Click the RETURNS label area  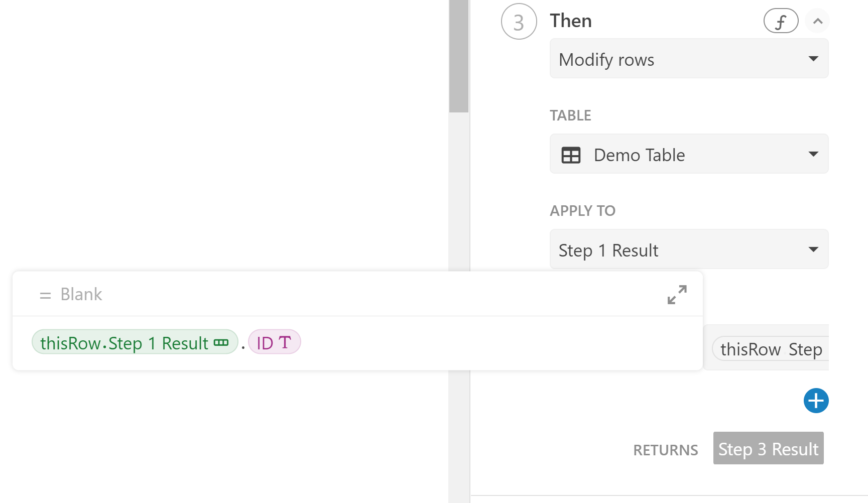coord(665,450)
